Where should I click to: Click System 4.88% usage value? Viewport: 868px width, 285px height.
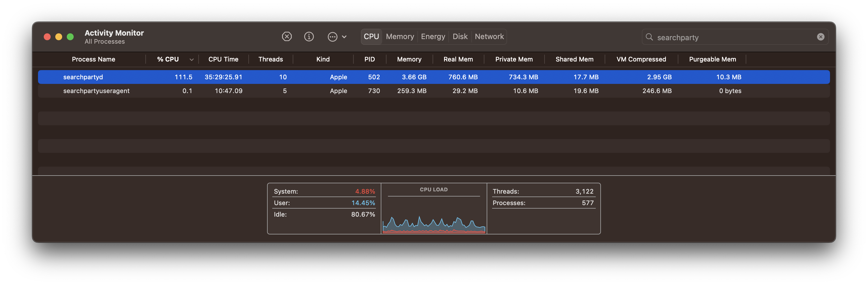tap(365, 191)
